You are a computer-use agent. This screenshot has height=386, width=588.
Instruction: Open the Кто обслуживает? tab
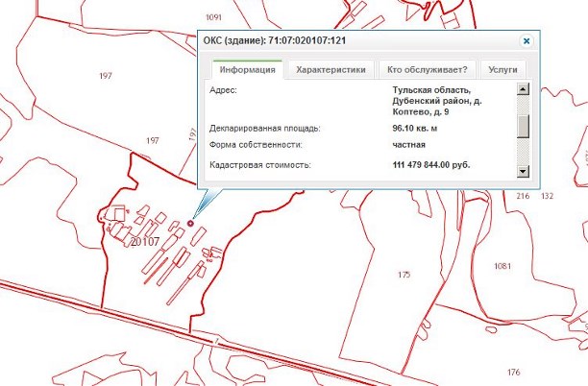point(427,70)
